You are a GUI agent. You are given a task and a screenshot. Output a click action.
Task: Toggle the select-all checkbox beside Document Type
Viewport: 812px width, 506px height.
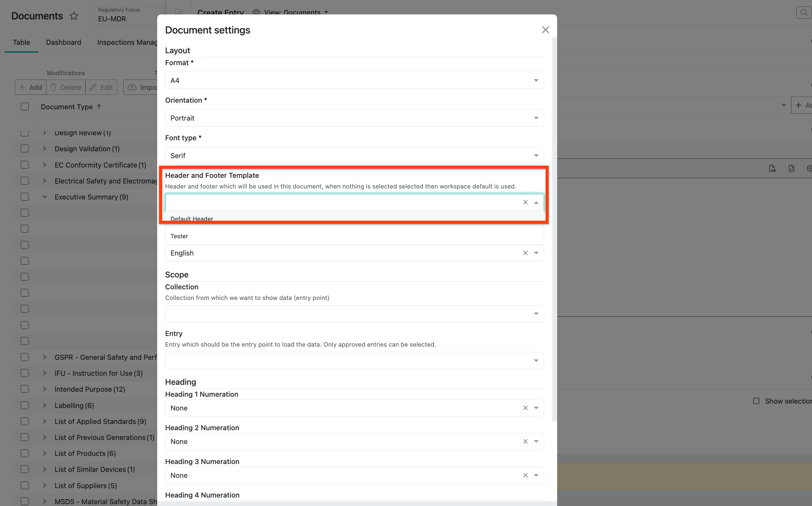pyautogui.click(x=25, y=107)
